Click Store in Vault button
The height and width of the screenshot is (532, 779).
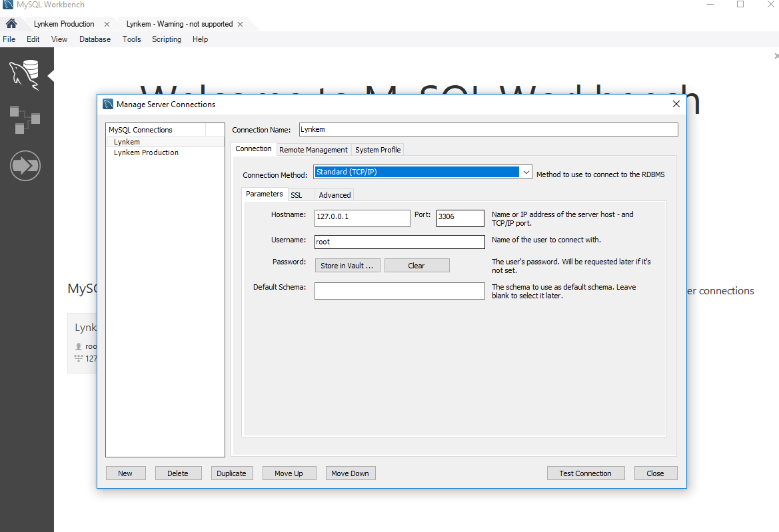click(348, 266)
